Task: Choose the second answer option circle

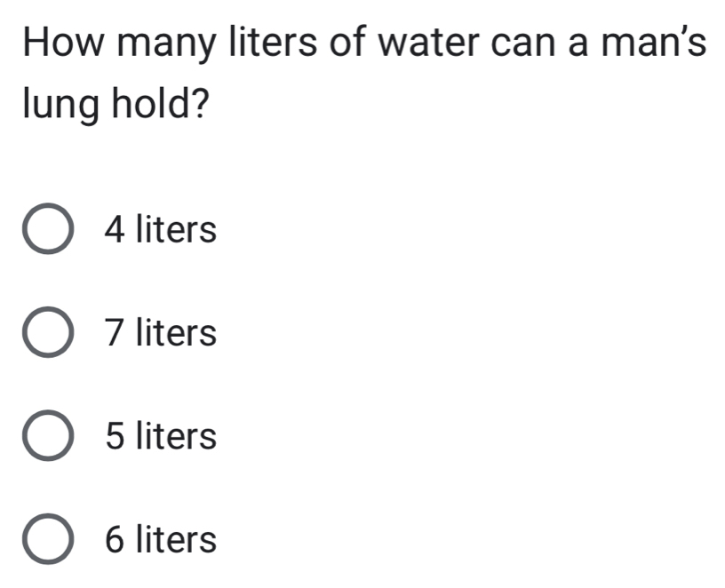Action: click(x=49, y=334)
